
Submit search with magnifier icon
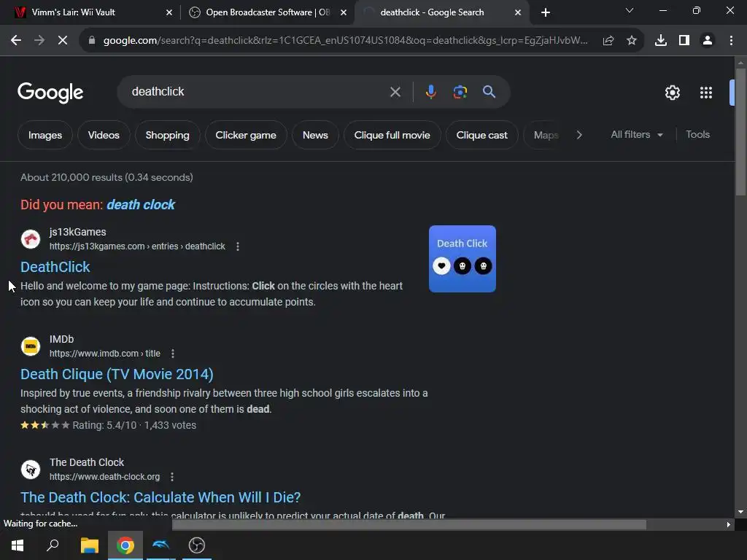coord(489,91)
